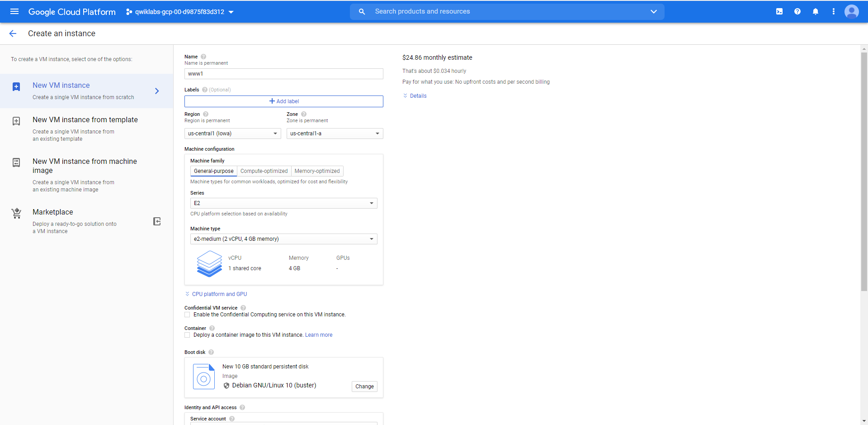Open the Series E2 dropdown
The image size is (868, 425).
[284, 203]
